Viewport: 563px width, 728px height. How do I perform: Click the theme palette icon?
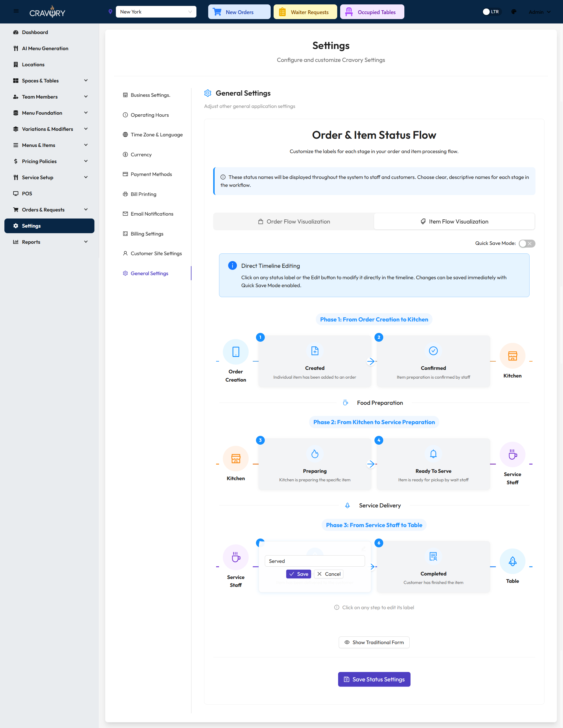pyautogui.click(x=514, y=12)
